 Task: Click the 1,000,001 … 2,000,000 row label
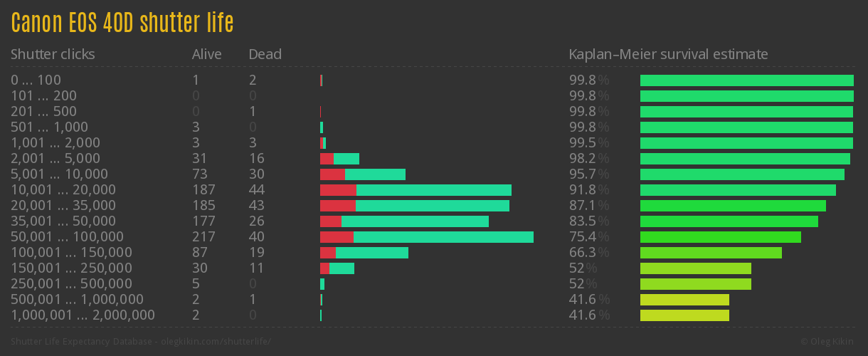[x=83, y=315]
